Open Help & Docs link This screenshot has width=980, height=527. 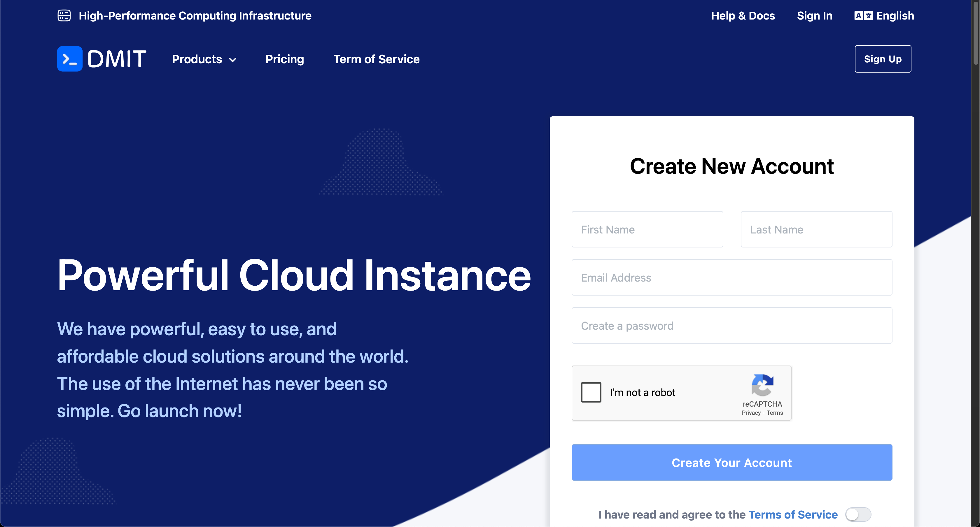point(743,15)
